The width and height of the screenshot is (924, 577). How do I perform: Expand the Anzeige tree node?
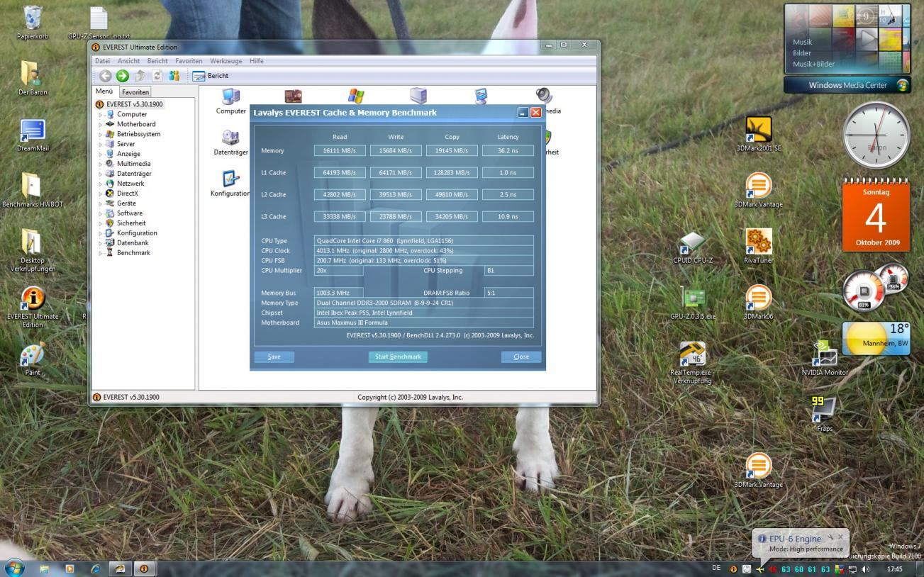[101, 154]
